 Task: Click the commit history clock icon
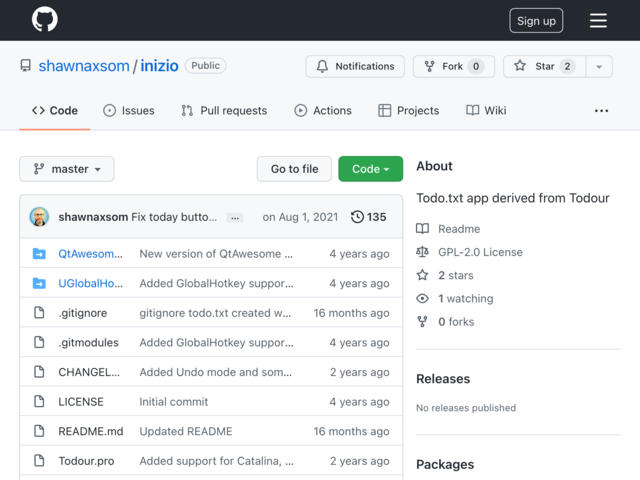[x=357, y=217]
